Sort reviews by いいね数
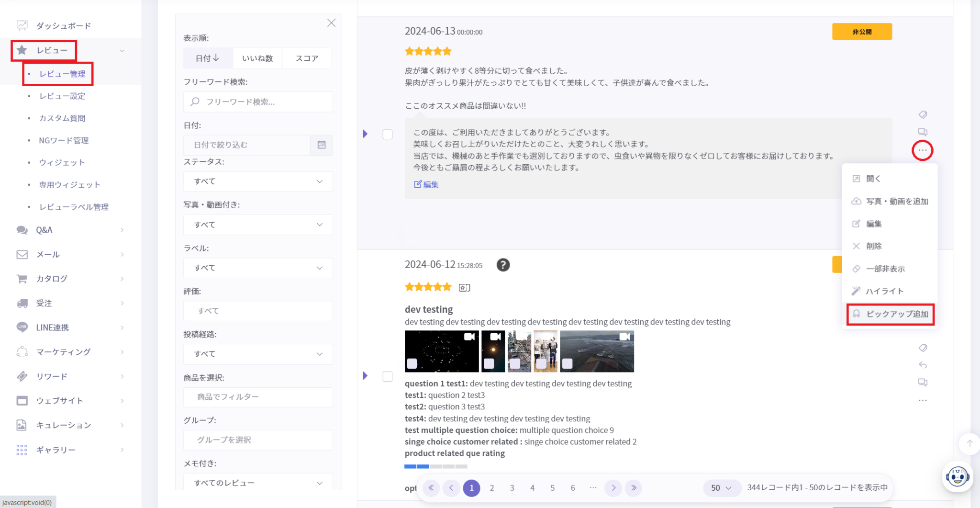The width and height of the screenshot is (980, 508). click(x=257, y=58)
